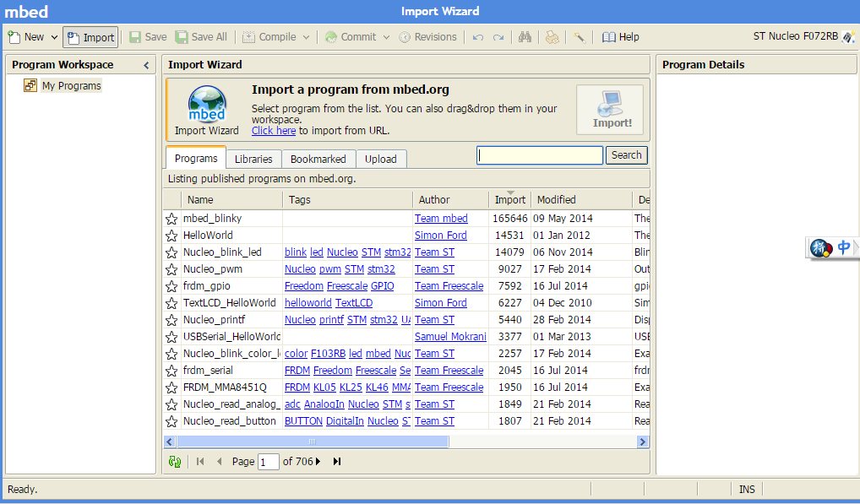Viewport: 860px width, 504px height.
Task: Open the Samuel Mokrani author link
Action: (x=450, y=337)
